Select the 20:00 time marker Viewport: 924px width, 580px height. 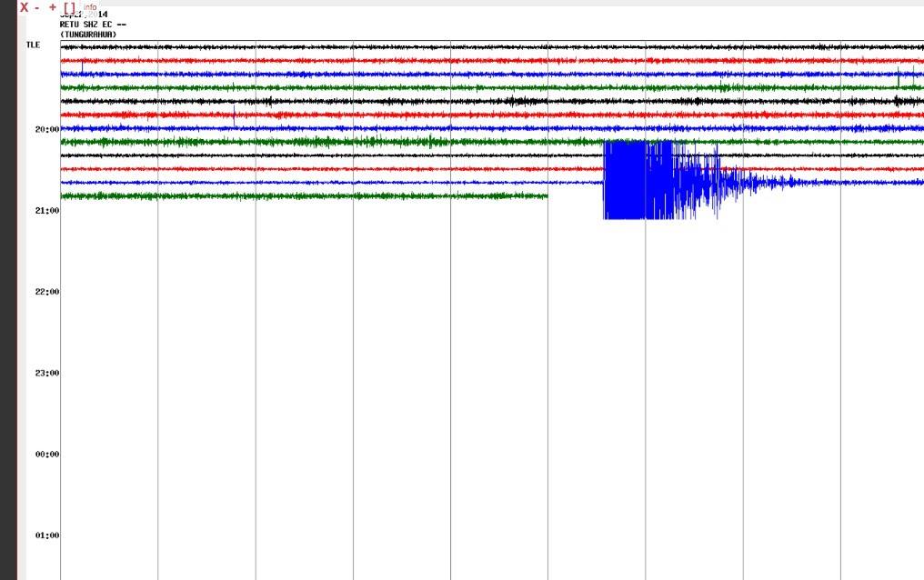coord(47,129)
